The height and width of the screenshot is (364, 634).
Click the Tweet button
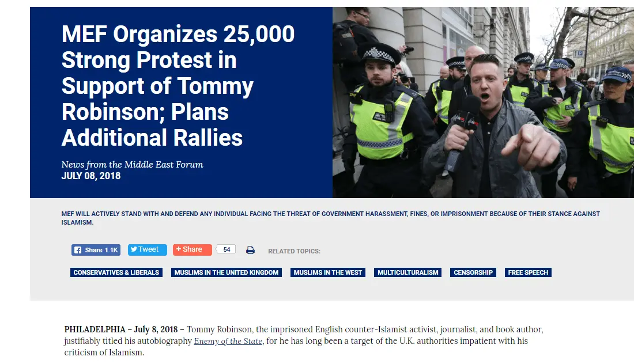[x=148, y=250]
